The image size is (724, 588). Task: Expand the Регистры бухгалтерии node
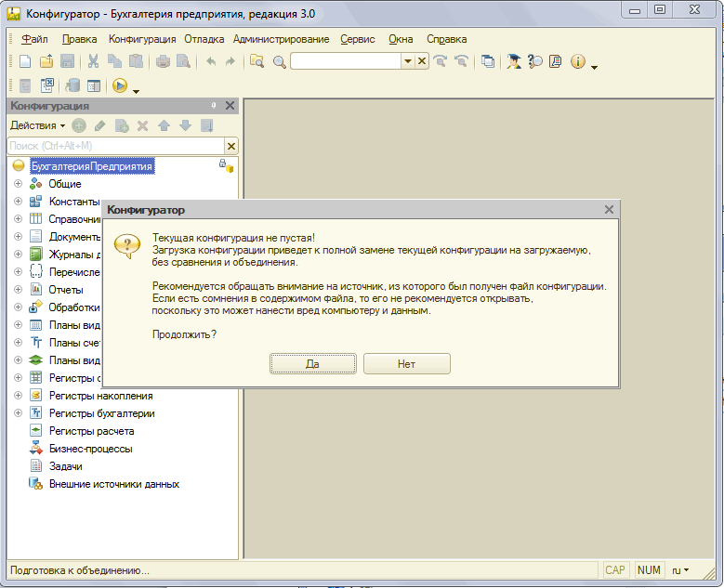click(x=18, y=413)
